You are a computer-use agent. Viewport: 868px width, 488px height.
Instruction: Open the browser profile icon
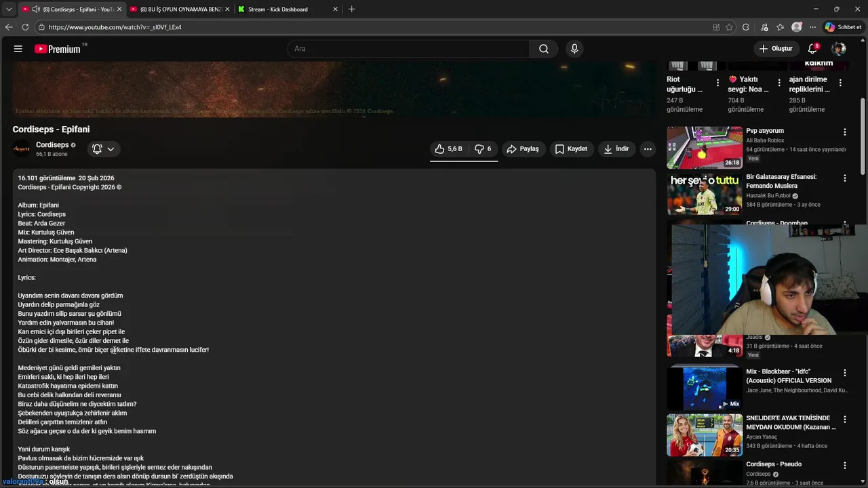click(x=797, y=27)
